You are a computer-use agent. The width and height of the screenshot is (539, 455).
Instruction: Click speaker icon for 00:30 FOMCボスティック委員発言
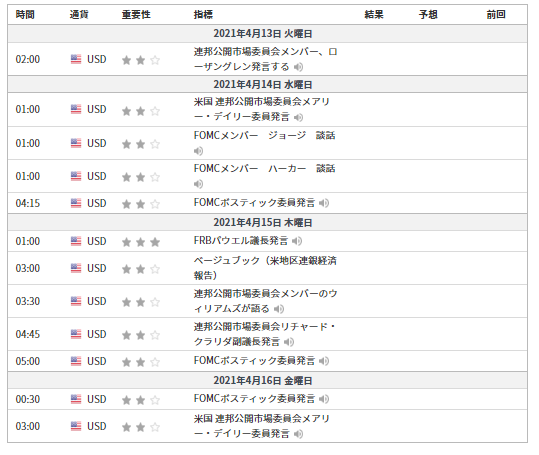(324, 399)
